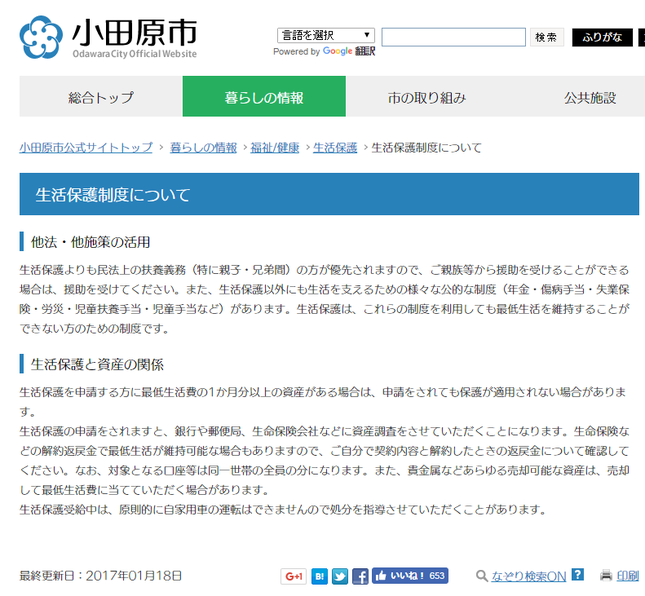Switch to 市の取り組み tab

[x=427, y=97]
